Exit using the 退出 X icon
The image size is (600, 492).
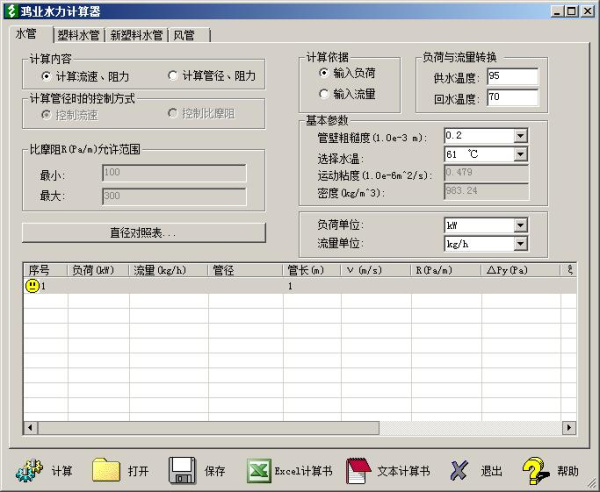pyautogui.click(x=458, y=470)
